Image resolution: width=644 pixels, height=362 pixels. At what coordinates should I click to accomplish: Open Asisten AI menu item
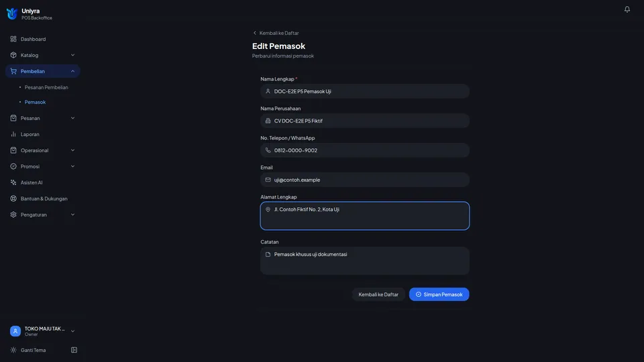(x=43, y=182)
